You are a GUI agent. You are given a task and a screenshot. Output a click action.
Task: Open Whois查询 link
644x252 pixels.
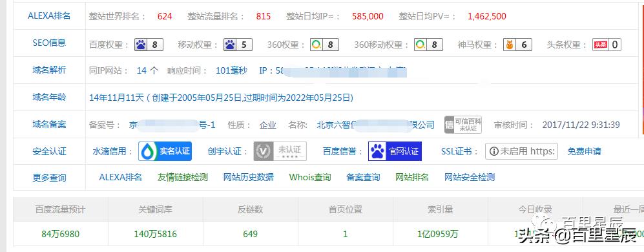coord(310,177)
